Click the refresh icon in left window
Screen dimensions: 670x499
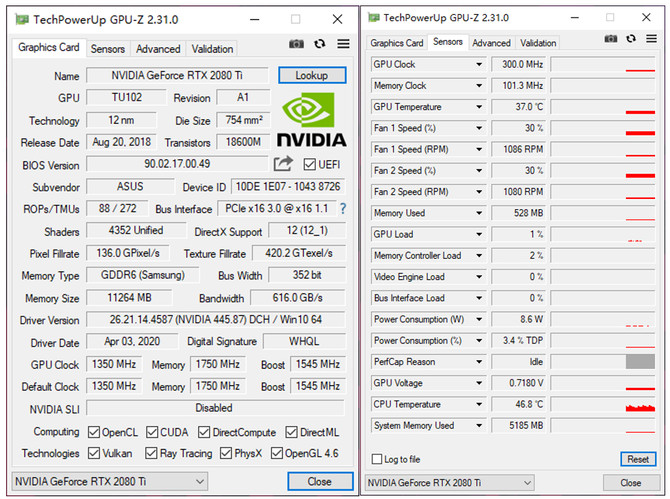coord(320,44)
